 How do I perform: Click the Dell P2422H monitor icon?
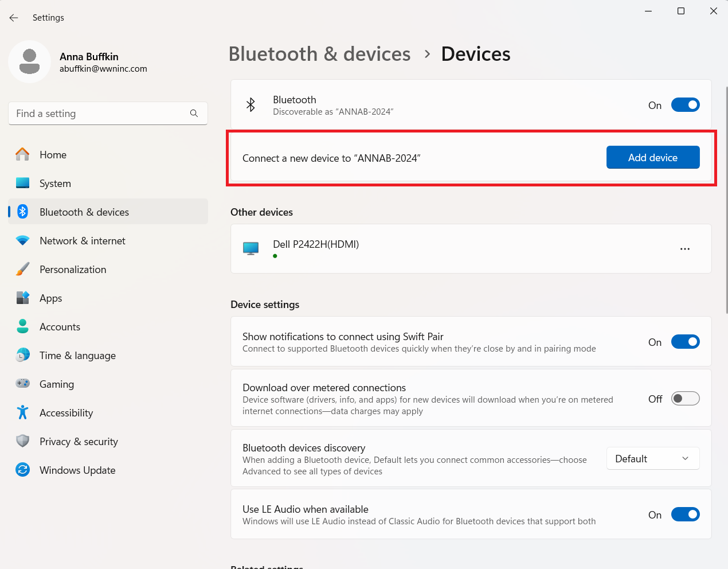coord(251,248)
